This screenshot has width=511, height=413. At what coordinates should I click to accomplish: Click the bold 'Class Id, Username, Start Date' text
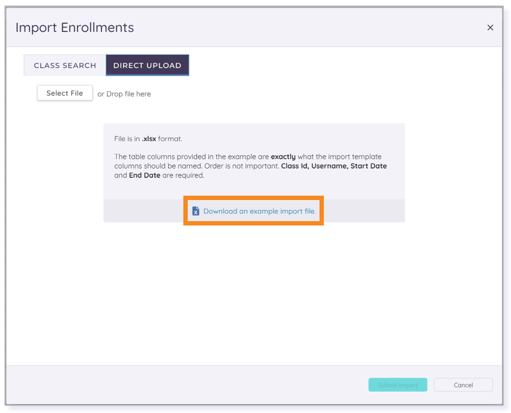pyautogui.click(x=334, y=166)
